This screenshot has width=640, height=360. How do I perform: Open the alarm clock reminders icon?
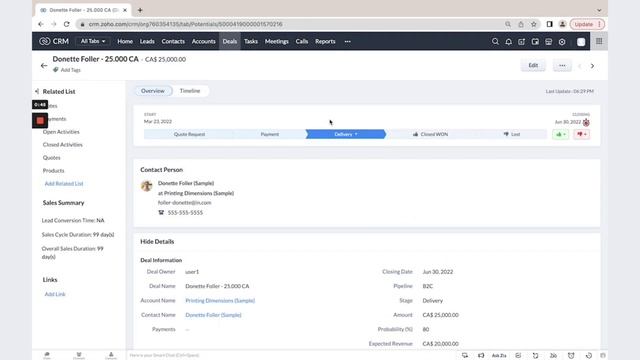[x=571, y=356]
